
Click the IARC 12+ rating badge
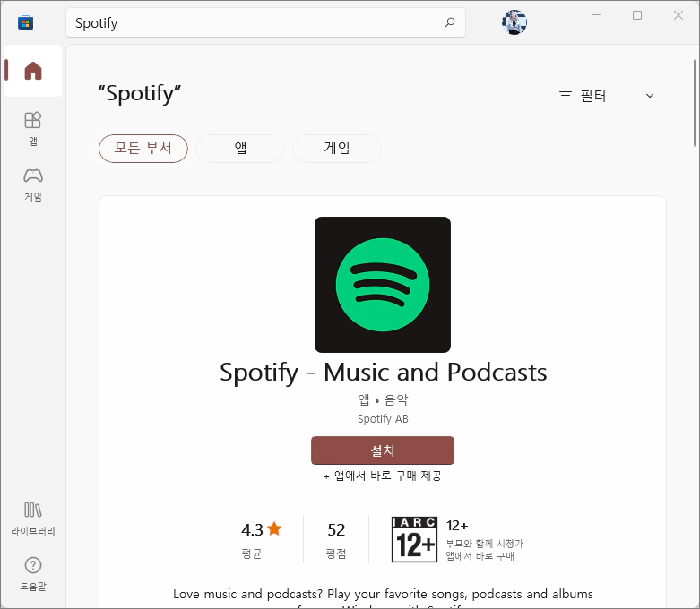click(414, 539)
